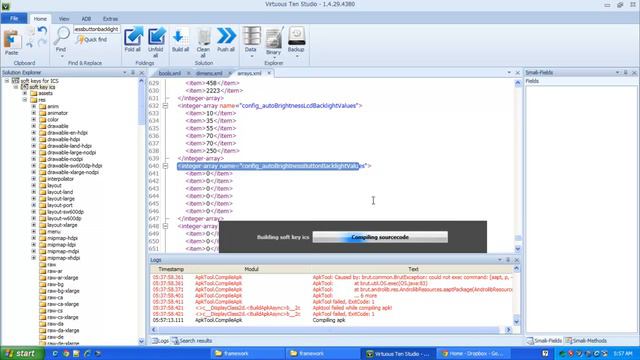The width and height of the screenshot is (640, 360).
Task: Launch Chrome from quick launch bar
Action: [x=66, y=353]
